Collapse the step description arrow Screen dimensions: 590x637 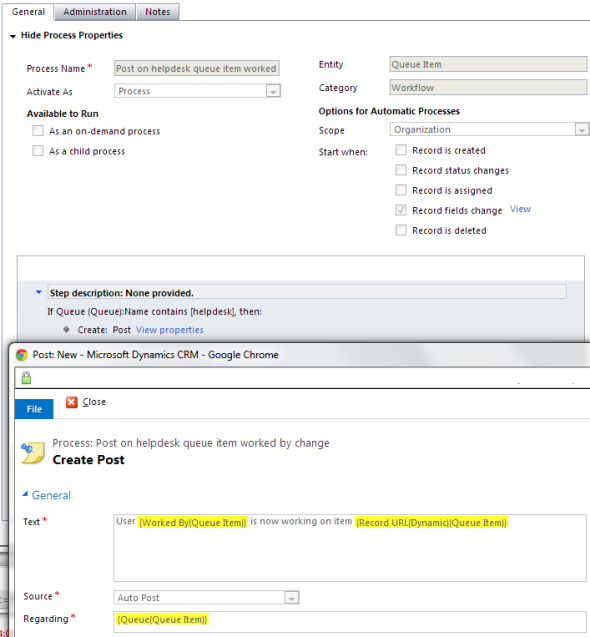pyautogui.click(x=39, y=292)
